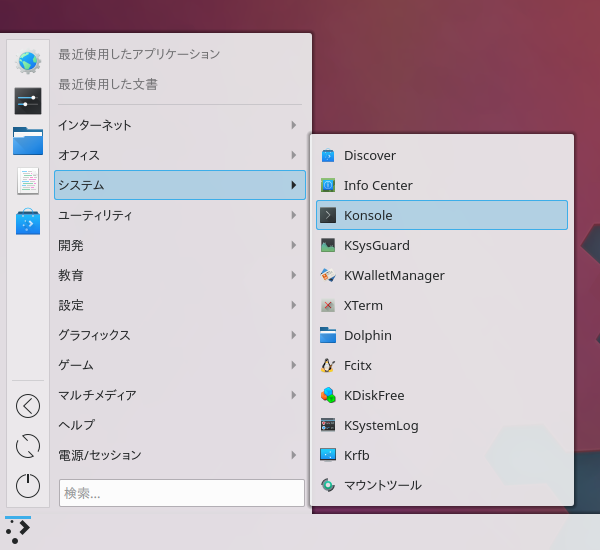600x550 pixels.
Task: Click the KSysGuard monitor icon
Action: [328, 245]
